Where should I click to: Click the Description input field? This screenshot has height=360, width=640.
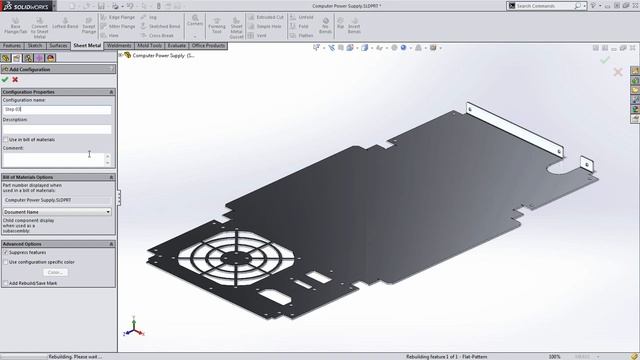[57, 129]
